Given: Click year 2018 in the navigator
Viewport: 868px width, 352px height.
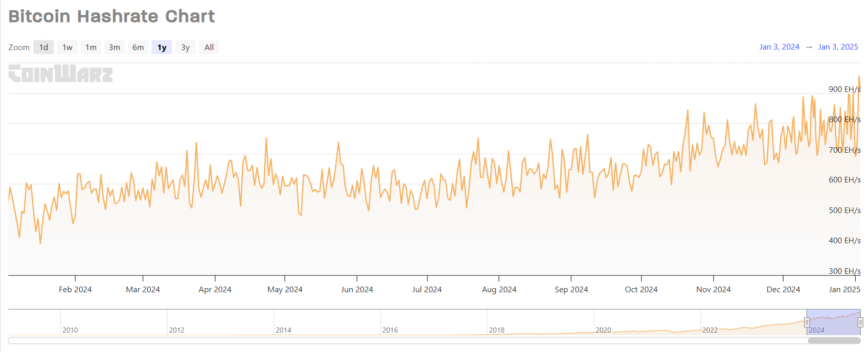Looking at the screenshot, I should (497, 330).
